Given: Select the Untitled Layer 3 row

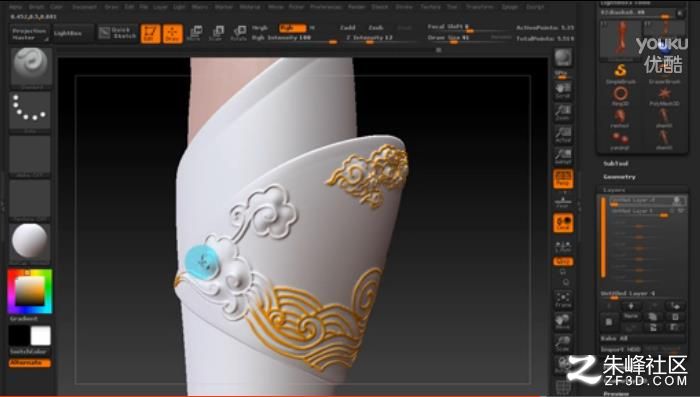Looking at the screenshot, I should [x=648, y=211].
